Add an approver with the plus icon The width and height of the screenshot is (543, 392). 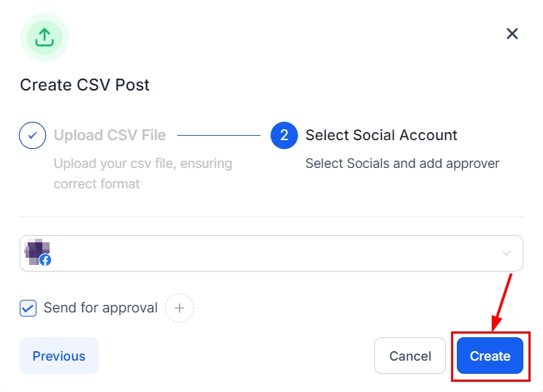click(180, 308)
